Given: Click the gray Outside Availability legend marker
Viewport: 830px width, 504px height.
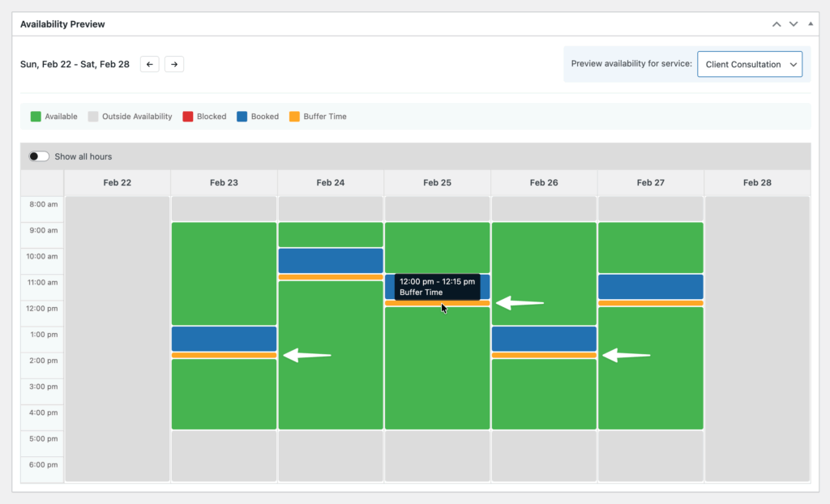Looking at the screenshot, I should click(92, 116).
